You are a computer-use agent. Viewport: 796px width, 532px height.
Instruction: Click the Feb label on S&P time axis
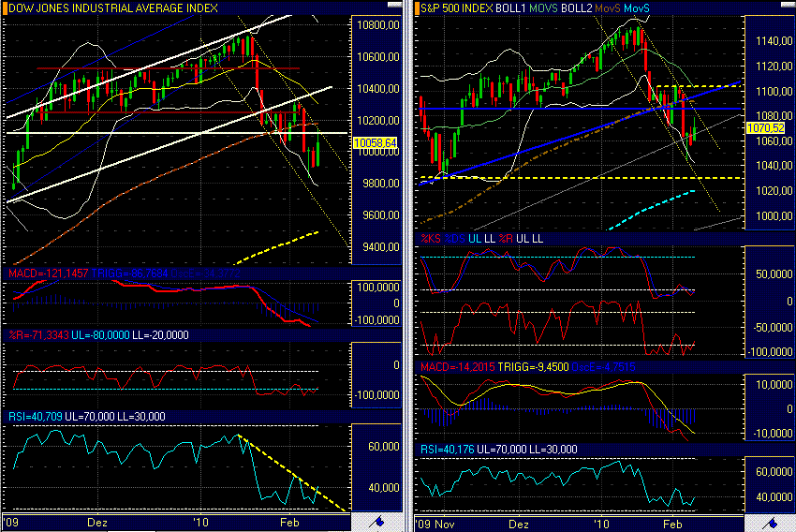[x=672, y=524]
